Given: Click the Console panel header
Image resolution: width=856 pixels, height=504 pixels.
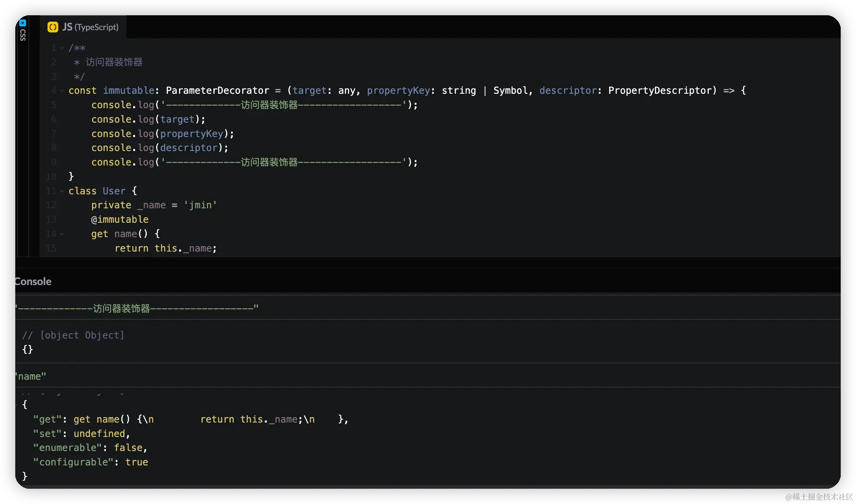Looking at the screenshot, I should tap(33, 281).
